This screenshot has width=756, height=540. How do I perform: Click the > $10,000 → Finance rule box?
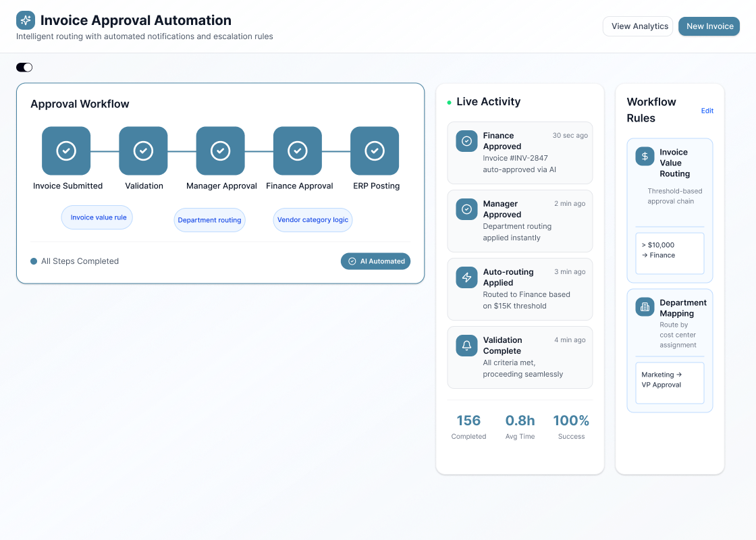click(x=669, y=253)
